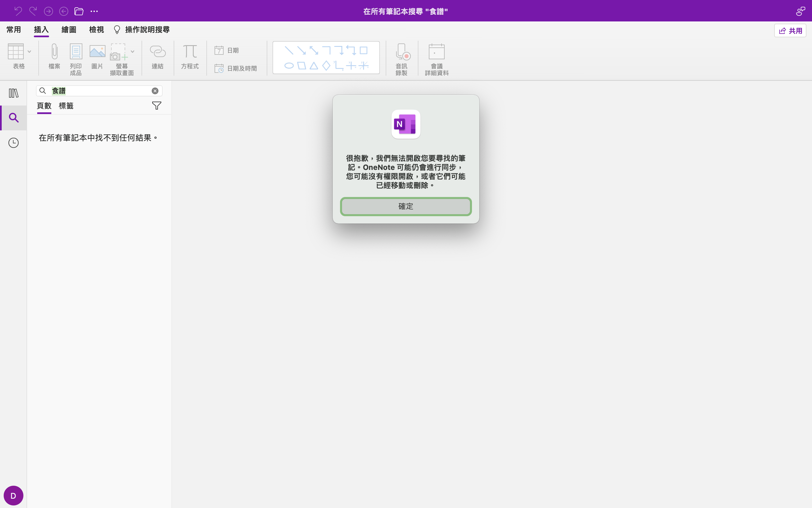The image size is (812, 508).
Task: Navigate back with the left-arrow circle icon
Action: tap(63, 11)
